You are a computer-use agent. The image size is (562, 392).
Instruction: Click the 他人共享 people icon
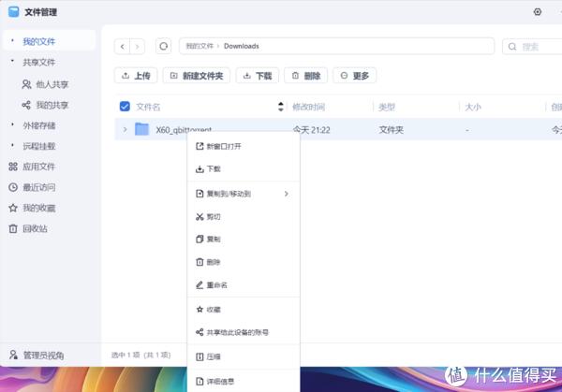pyautogui.click(x=26, y=84)
